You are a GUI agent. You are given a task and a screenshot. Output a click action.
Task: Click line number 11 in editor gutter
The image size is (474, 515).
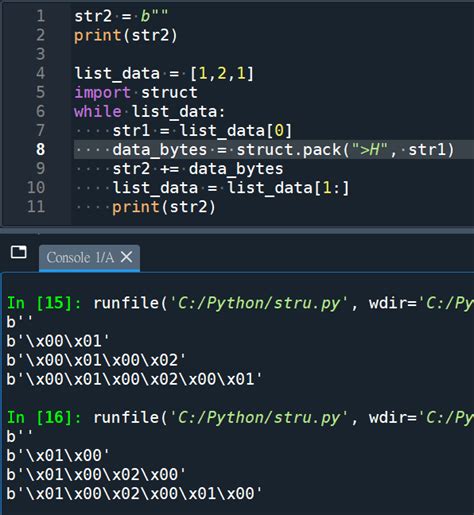click(x=36, y=207)
